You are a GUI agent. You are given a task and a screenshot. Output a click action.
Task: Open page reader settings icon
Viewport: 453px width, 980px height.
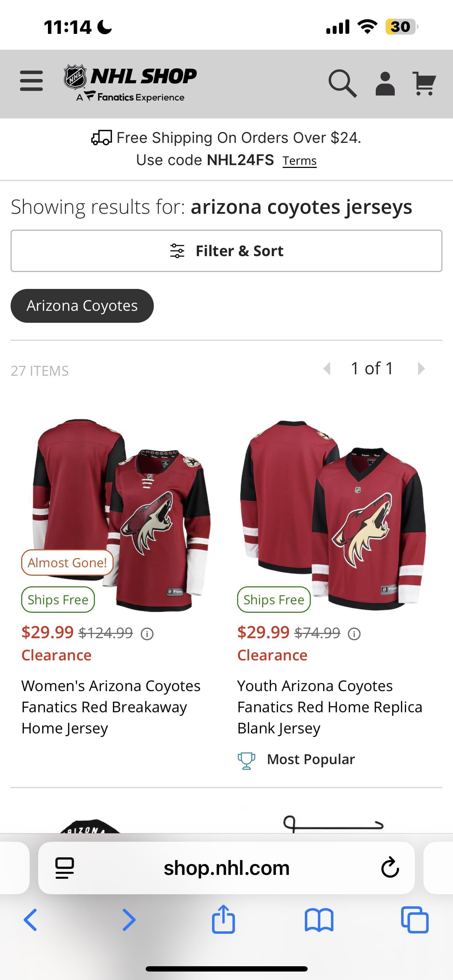(65, 868)
